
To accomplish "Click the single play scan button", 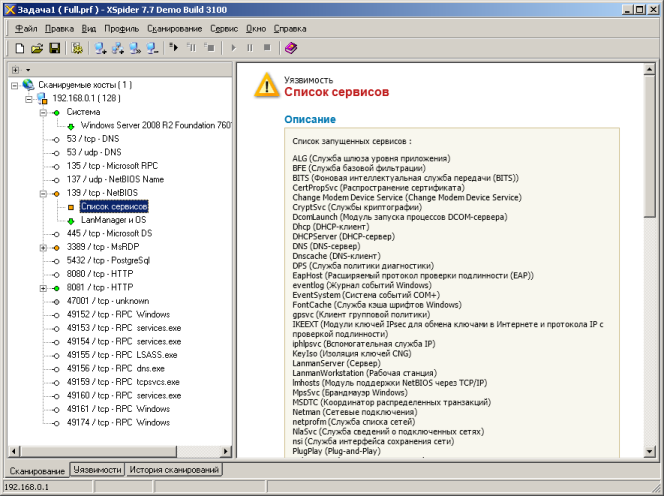I will (233, 48).
